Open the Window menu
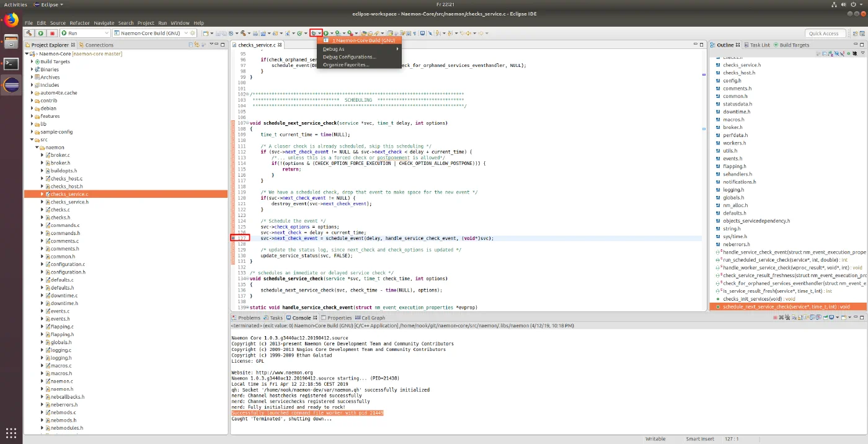This screenshot has width=868, height=444. 180,23
